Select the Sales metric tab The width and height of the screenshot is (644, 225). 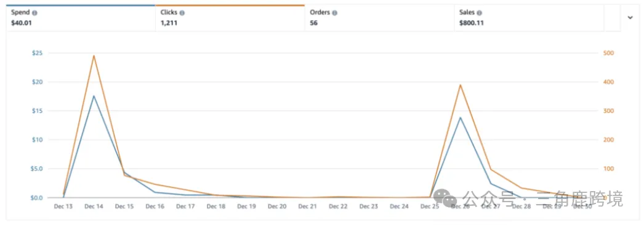click(529, 18)
